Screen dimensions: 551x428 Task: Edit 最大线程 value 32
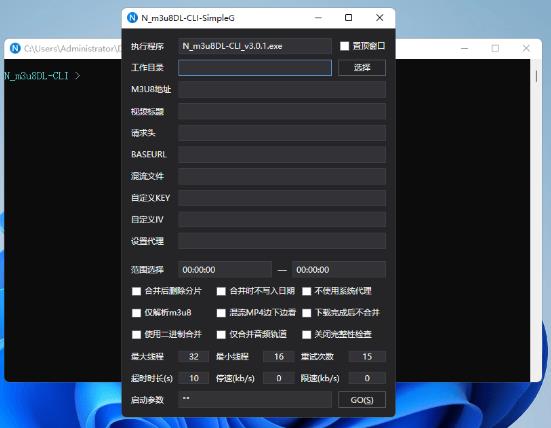[194, 356]
